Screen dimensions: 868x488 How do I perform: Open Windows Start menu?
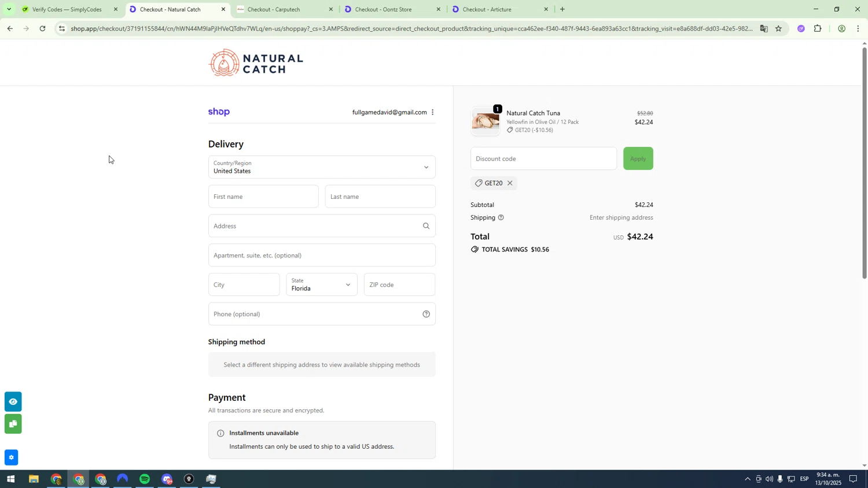[x=10, y=479]
